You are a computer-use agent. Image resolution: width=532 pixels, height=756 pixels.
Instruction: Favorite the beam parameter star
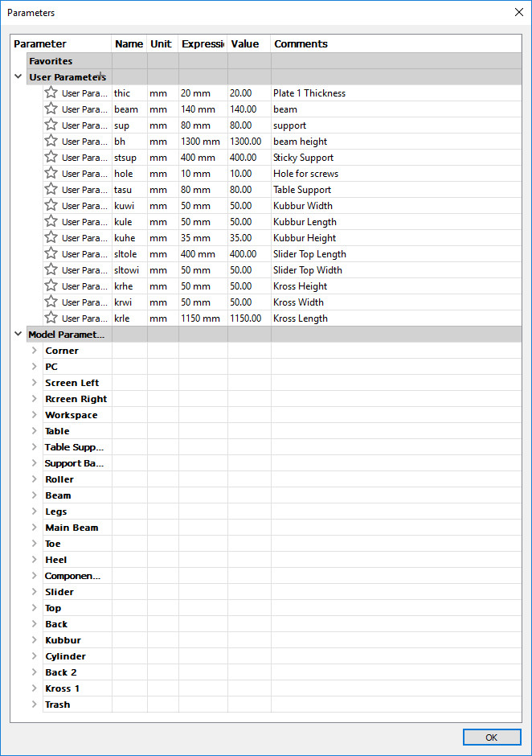pyautogui.click(x=51, y=109)
